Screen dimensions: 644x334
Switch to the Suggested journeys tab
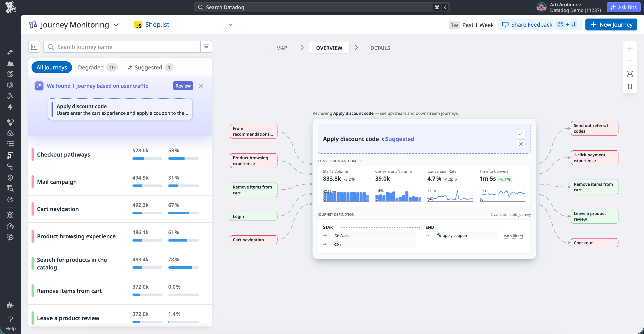pos(150,68)
